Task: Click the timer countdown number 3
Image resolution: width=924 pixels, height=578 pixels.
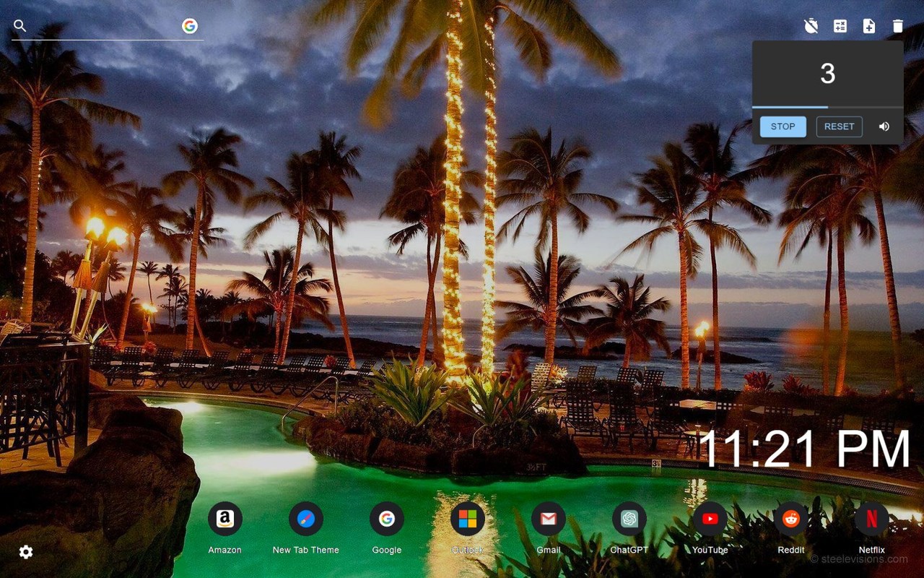Action: (x=828, y=74)
